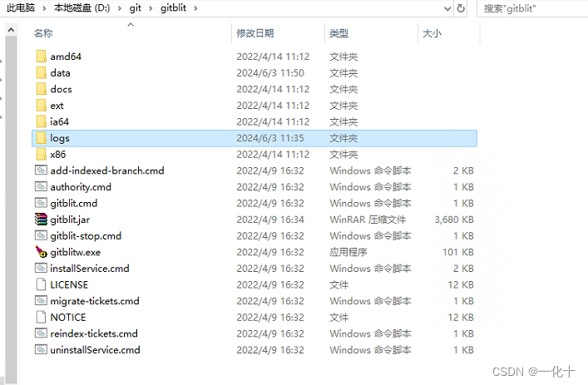Click the gitblitw.exe application icon
The height and width of the screenshot is (385, 588).
(x=41, y=252)
